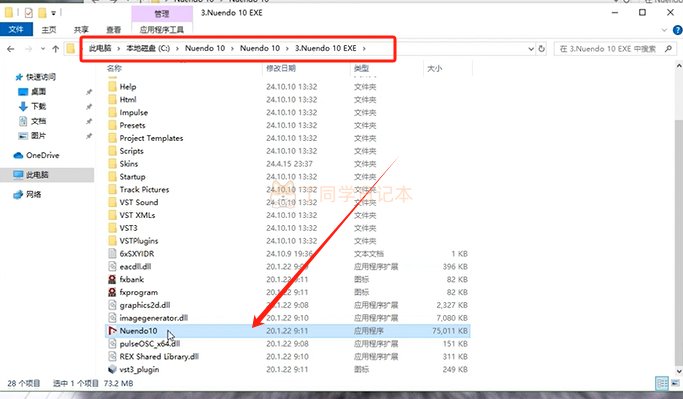Switch to the 查看 ribbon tab
Screen dimensions: 683x399
114,30
